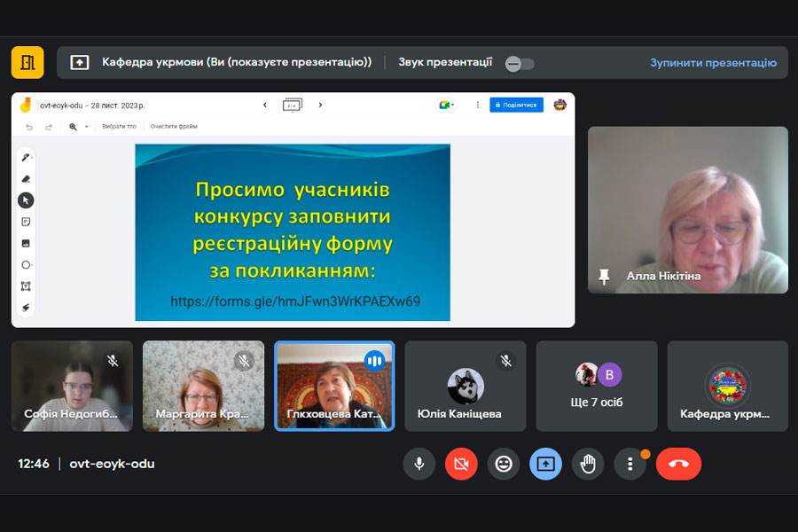Open more options in call controls
Screen dimensions: 798x532
(630, 464)
